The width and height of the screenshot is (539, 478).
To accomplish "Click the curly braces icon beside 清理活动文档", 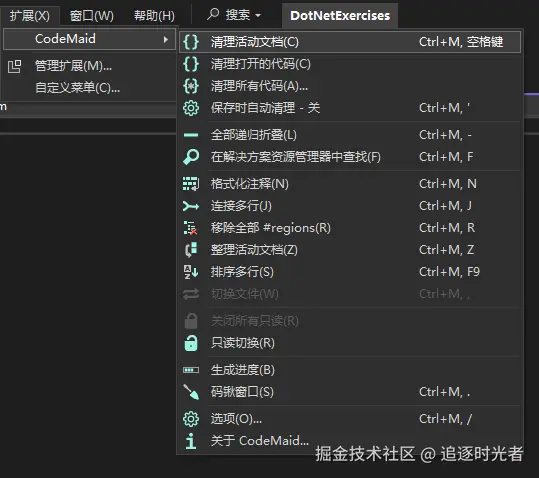I will (191, 42).
